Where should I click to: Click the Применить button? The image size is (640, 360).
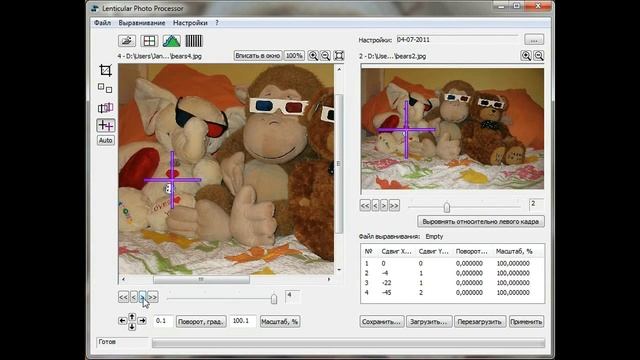pos(526,322)
